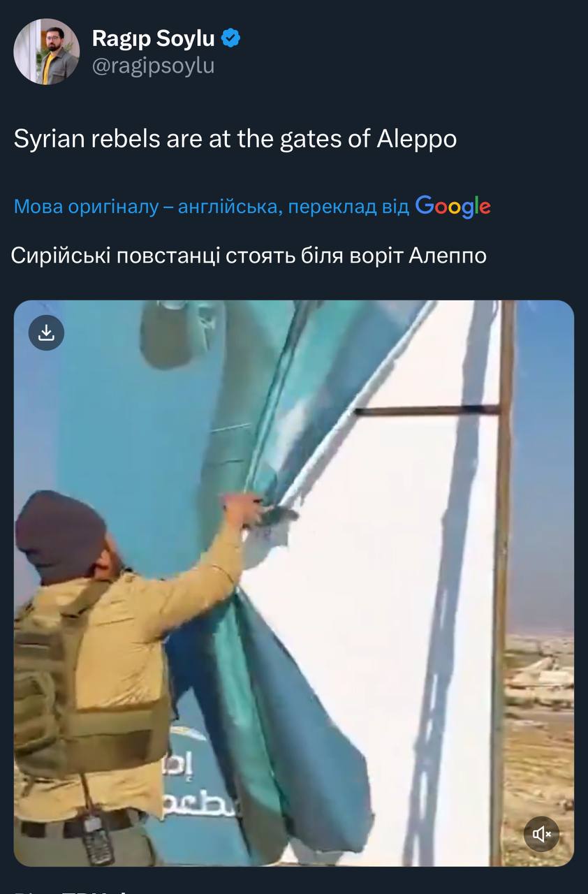
Task: Play the video of the torn poster
Action: [294, 583]
